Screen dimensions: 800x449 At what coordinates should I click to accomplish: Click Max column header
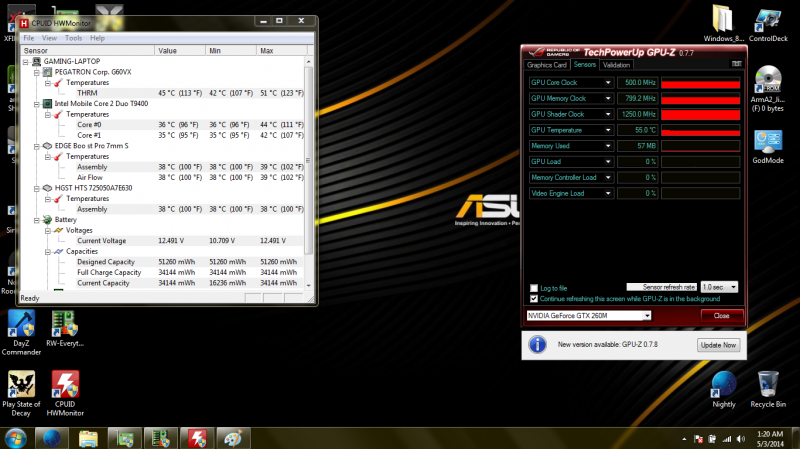(x=282, y=51)
